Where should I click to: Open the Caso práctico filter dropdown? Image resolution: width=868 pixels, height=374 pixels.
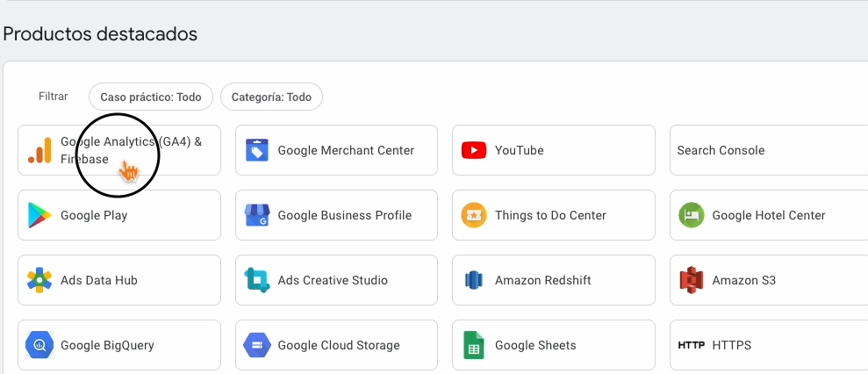tap(151, 97)
